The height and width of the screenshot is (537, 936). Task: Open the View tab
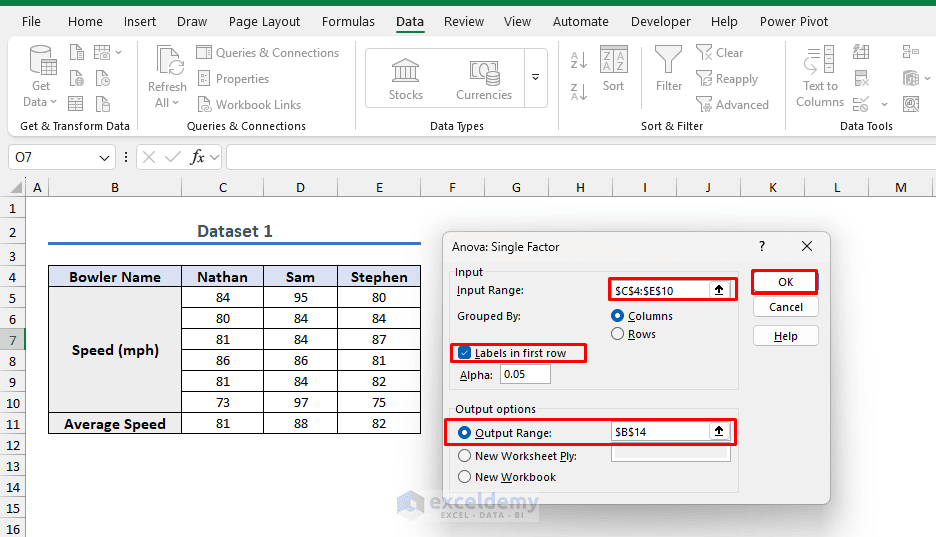point(517,22)
